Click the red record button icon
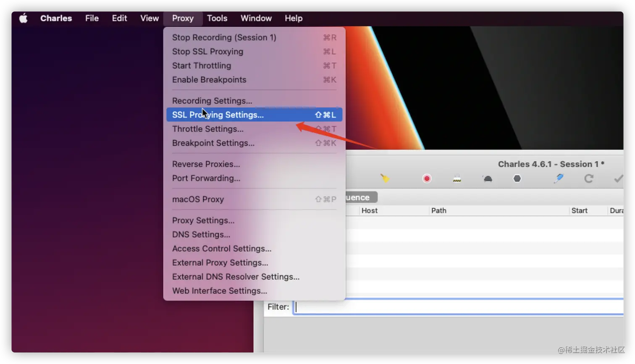Image resolution: width=635 pixels, height=364 pixels. coord(427,178)
